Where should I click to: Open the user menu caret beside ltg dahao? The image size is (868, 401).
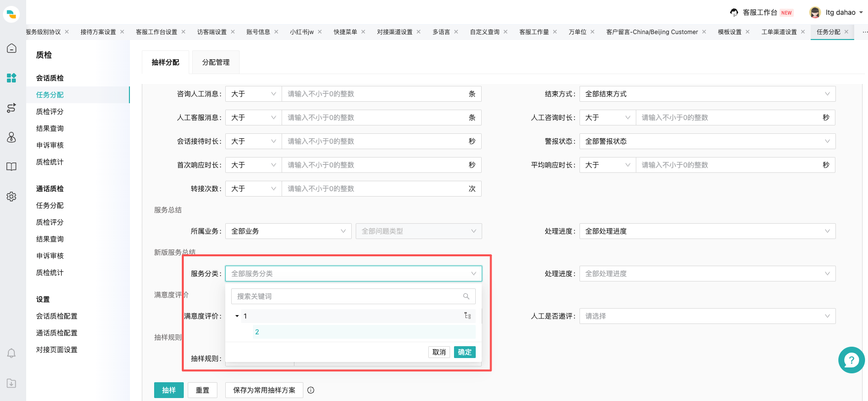tap(861, 12)
